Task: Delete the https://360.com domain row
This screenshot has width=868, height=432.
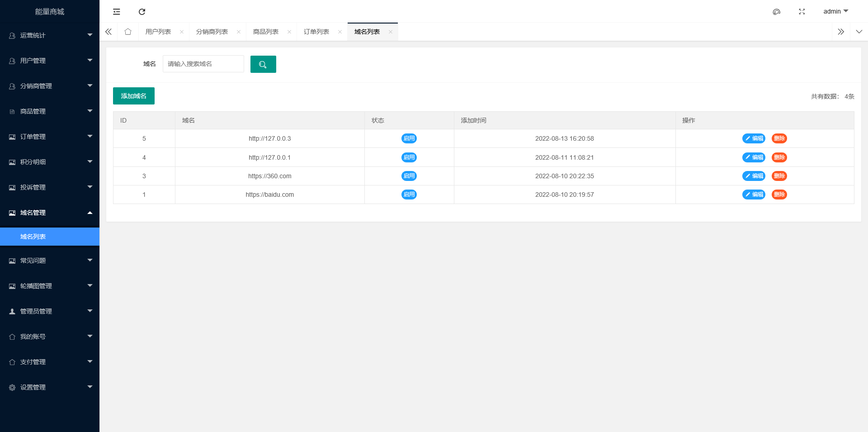Action: click(779, 176)
